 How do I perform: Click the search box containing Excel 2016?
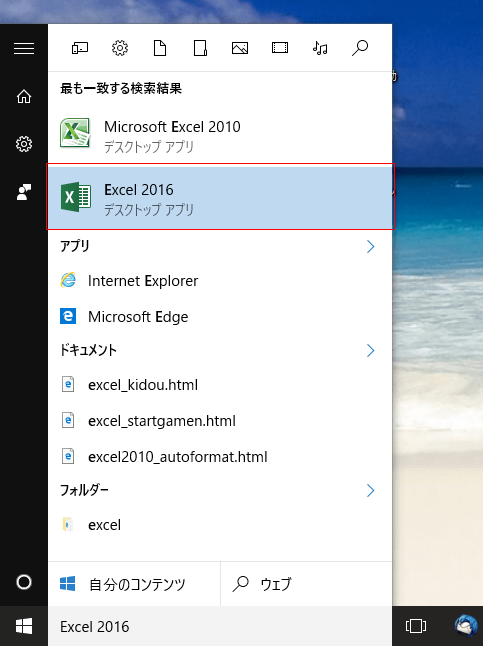tap(220, 627)
